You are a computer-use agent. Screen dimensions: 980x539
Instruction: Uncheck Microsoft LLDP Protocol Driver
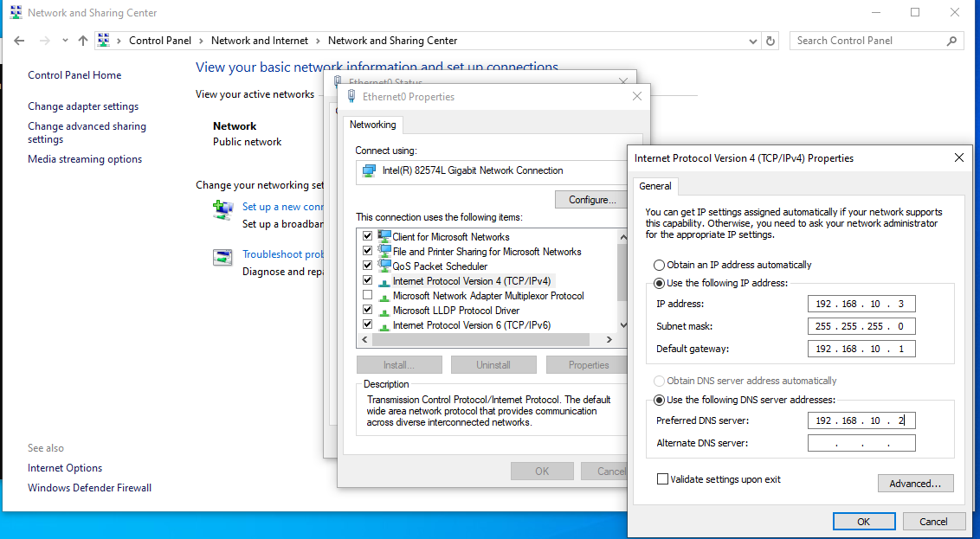coord(367,310)
